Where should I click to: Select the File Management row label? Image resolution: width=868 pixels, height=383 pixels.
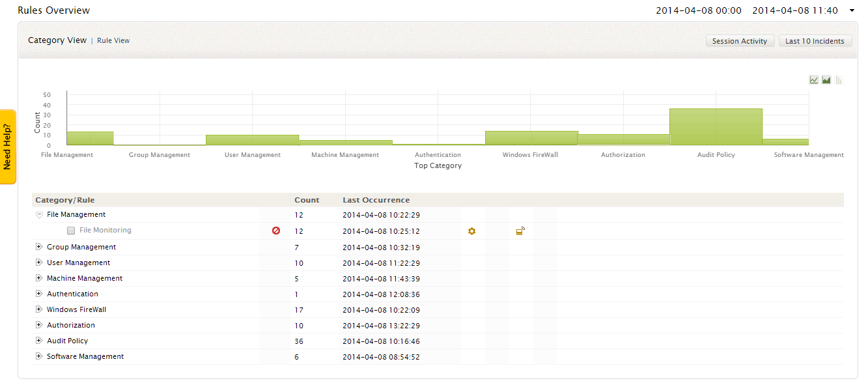click(x=76, y=214)
